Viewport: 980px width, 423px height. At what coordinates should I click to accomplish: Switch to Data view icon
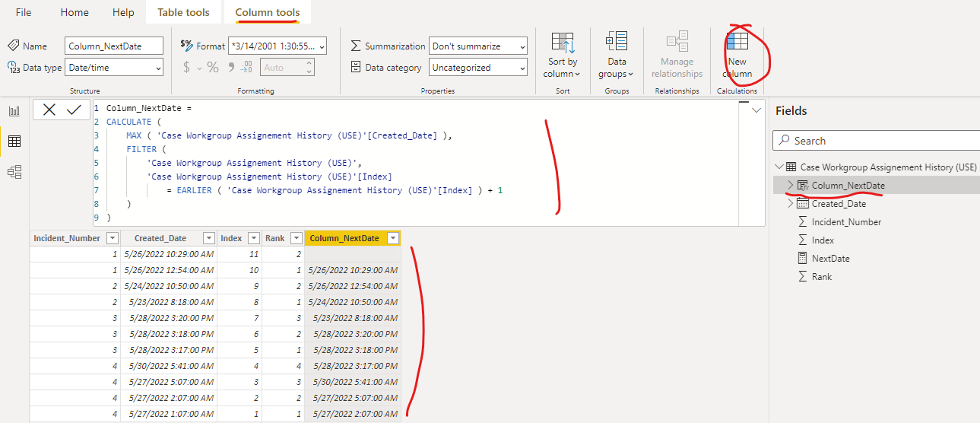click(14, 142)
